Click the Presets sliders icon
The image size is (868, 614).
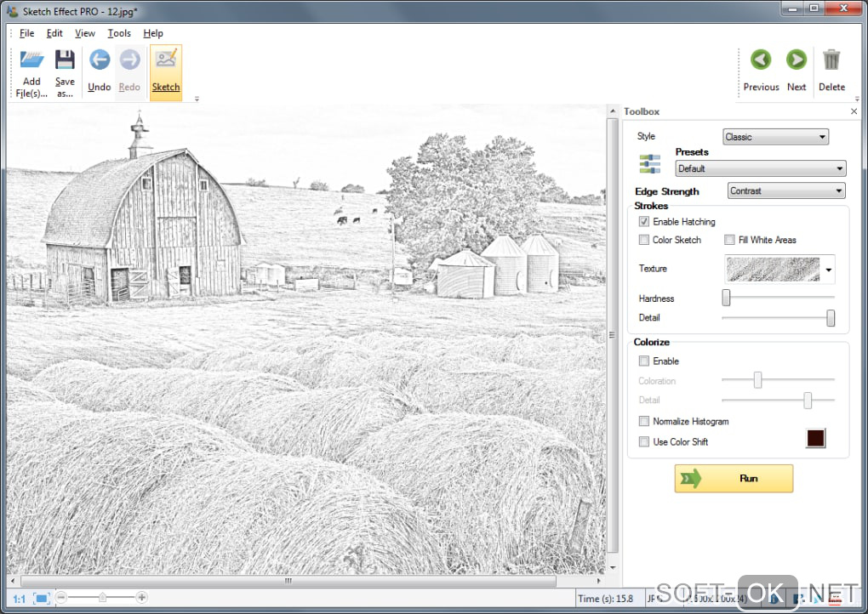click(649, 164)
